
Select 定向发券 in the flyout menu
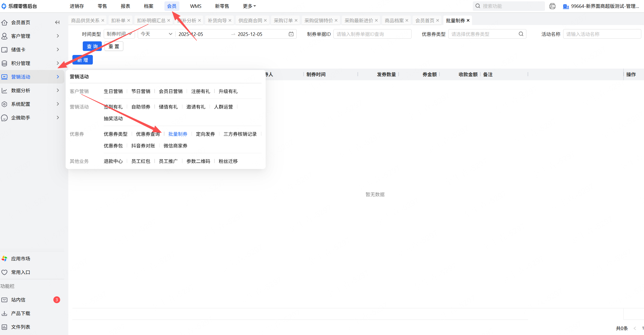(205, 134)
